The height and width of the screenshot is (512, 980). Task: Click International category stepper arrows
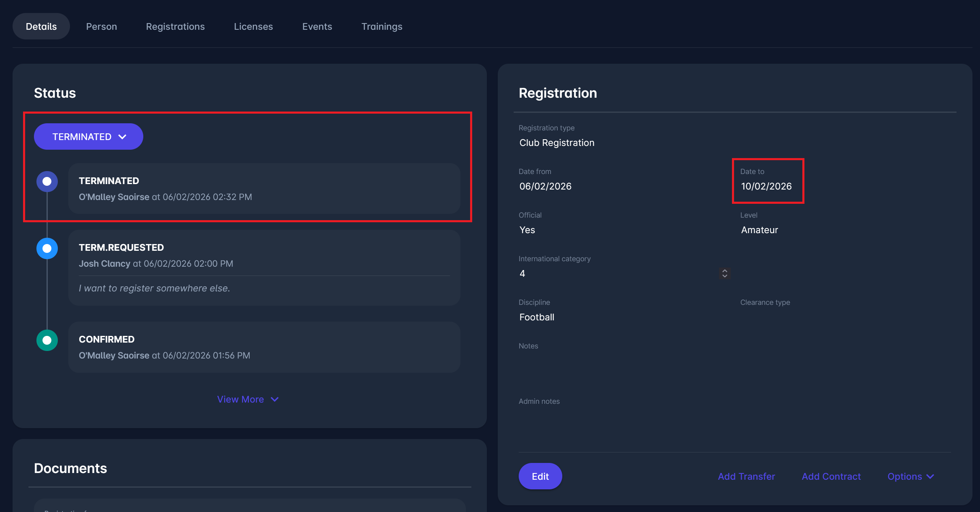pyautogui.click(x=724, y=273)
